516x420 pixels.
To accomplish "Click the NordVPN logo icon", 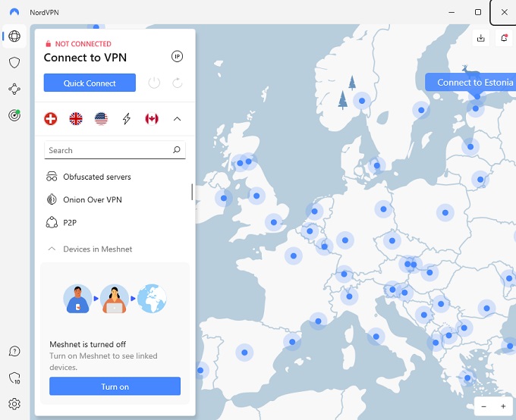I will point(14,12).
